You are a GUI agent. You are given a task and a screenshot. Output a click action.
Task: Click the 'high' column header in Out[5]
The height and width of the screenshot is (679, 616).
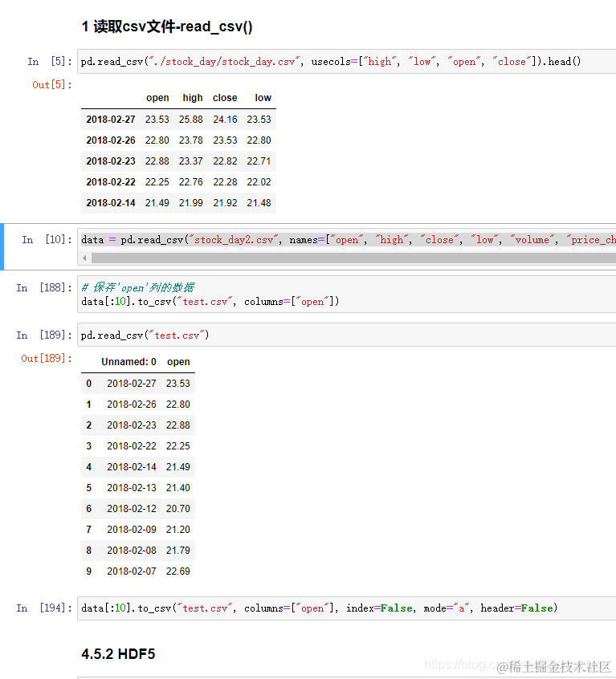coord(193,98)
